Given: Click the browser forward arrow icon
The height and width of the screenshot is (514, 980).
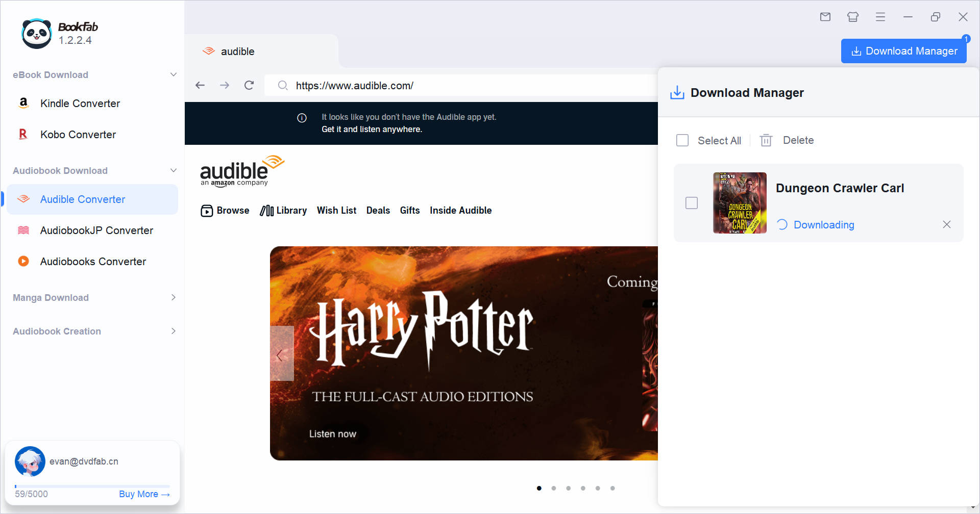Looking at the screenshot, I should [225, 85].
